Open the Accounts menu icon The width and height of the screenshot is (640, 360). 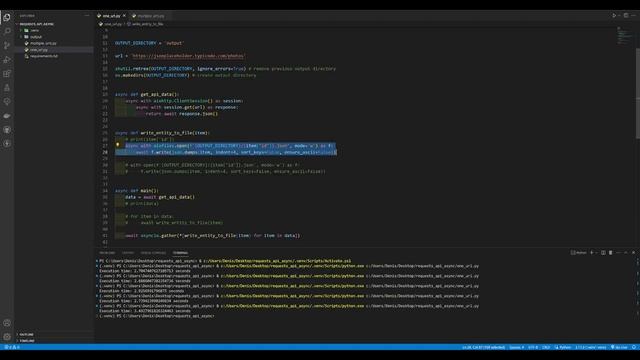(x=7, y=323)
